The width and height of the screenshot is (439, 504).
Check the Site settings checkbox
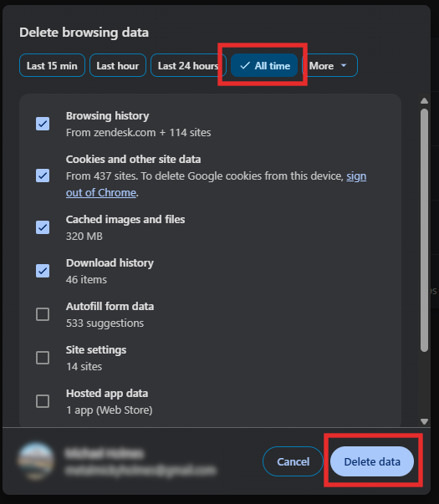tap(43, 358)
